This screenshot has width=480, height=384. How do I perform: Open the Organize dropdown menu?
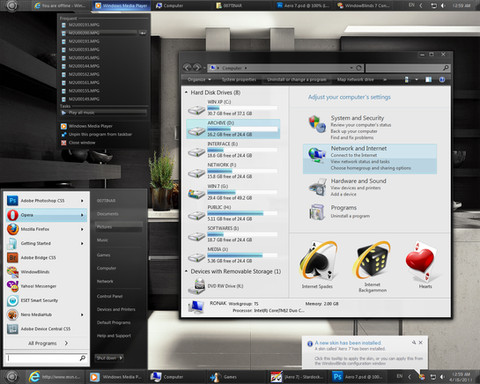point(199,80)
